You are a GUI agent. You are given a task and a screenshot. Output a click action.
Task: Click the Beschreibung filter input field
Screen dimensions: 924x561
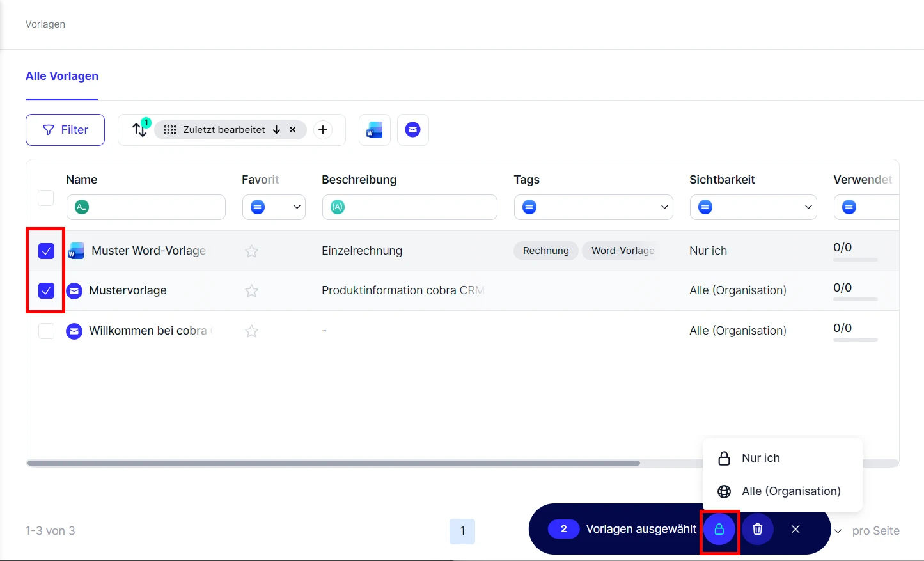coord(410,207)
